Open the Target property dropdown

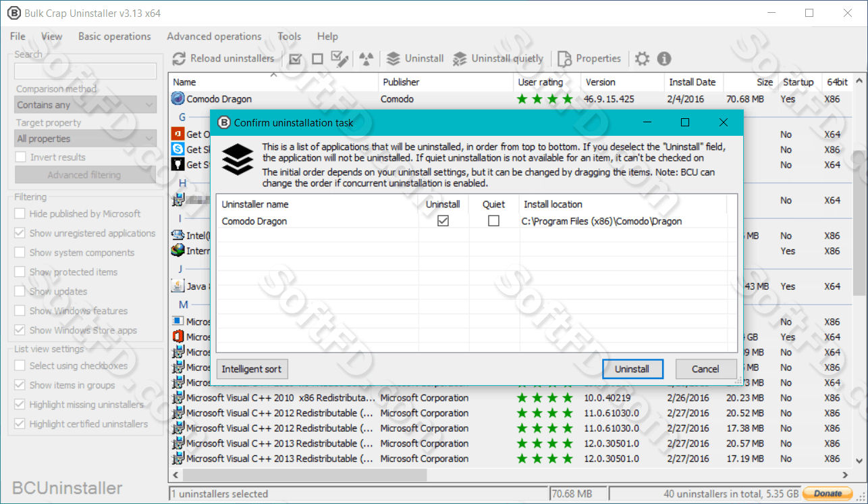[86, 138]
